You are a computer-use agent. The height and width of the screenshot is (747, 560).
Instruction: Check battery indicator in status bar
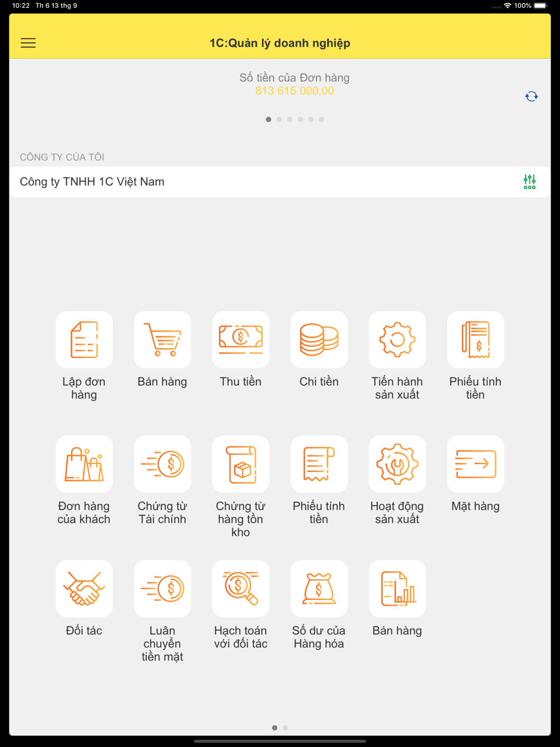click(x=541, y=6)
